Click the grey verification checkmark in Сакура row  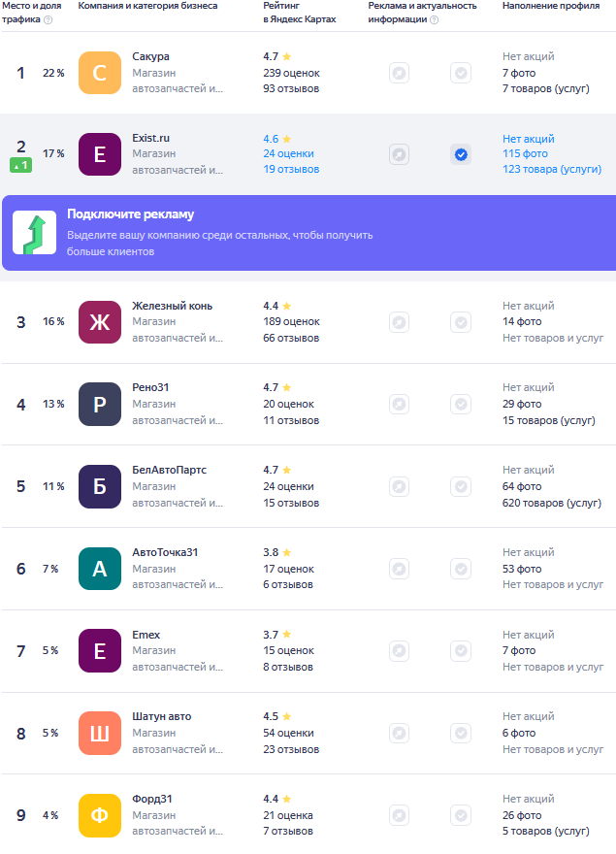pos(461,73)
